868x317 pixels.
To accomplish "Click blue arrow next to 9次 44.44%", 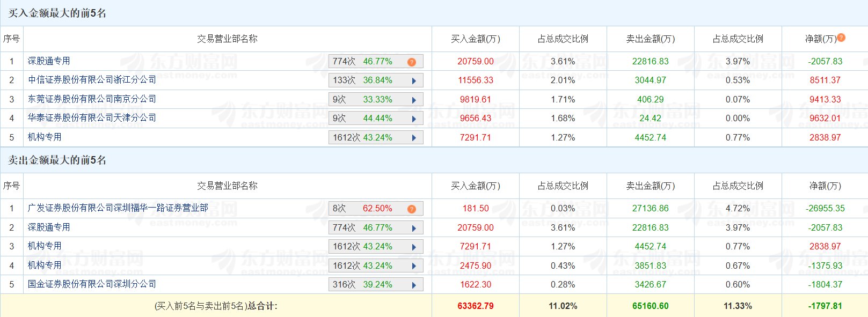I will coord(414,119).
